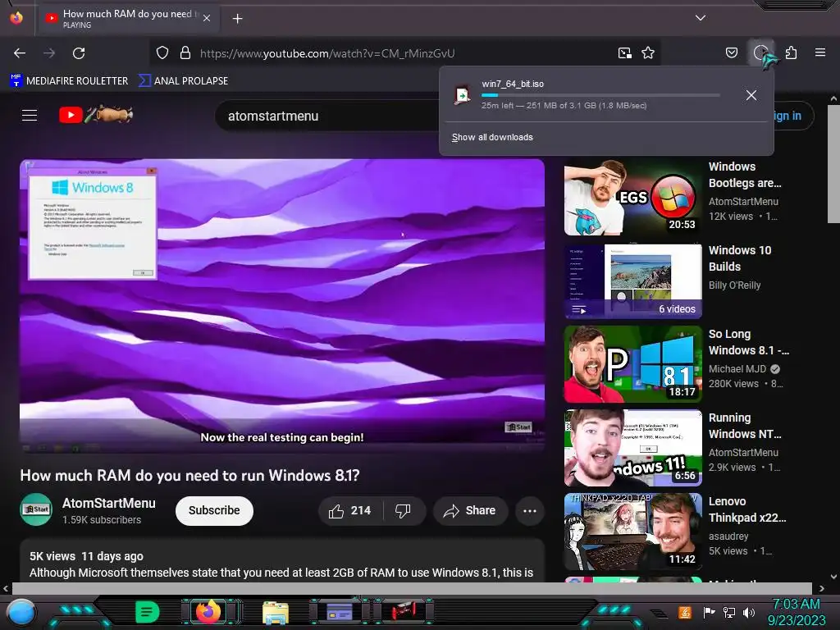This screenshot has height=630, width=840.
Task: Bookmark this page with the star icon
Action: tap(648, 52)
